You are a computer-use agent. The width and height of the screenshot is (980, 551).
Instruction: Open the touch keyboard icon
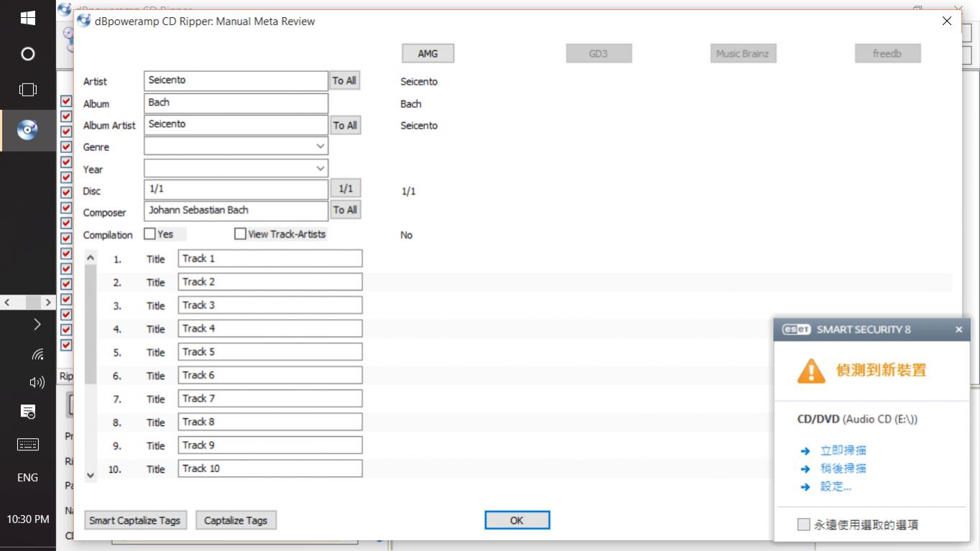[x=27, y=445]
